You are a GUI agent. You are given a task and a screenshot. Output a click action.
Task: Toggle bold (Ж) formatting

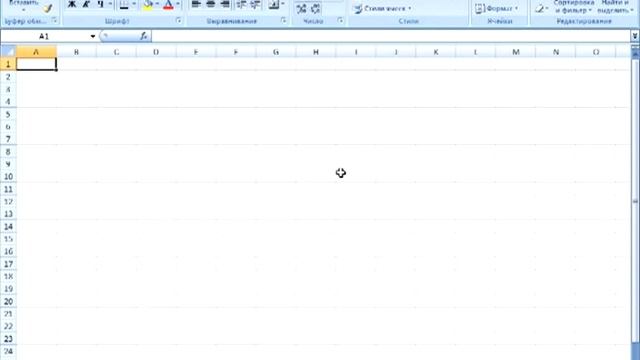coord(72,4)
